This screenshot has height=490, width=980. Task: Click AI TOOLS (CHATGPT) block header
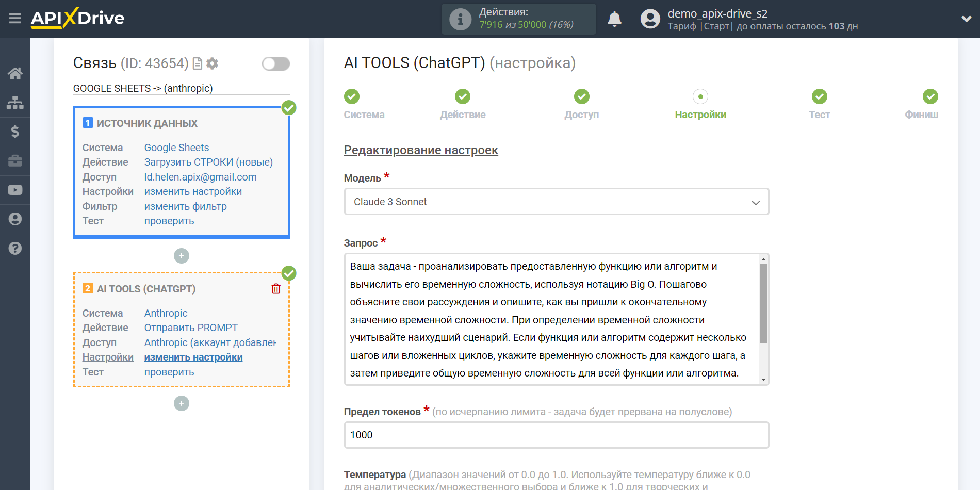point(146,289)
